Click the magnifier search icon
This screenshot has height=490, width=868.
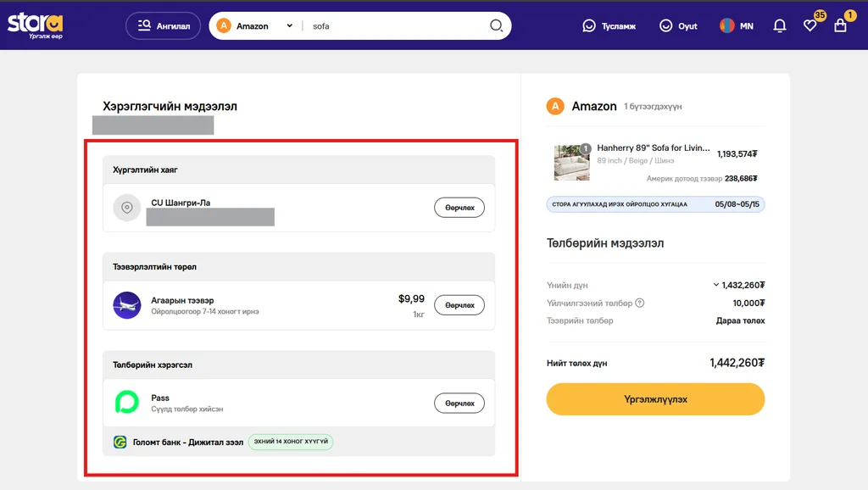[x=497, y=26]
